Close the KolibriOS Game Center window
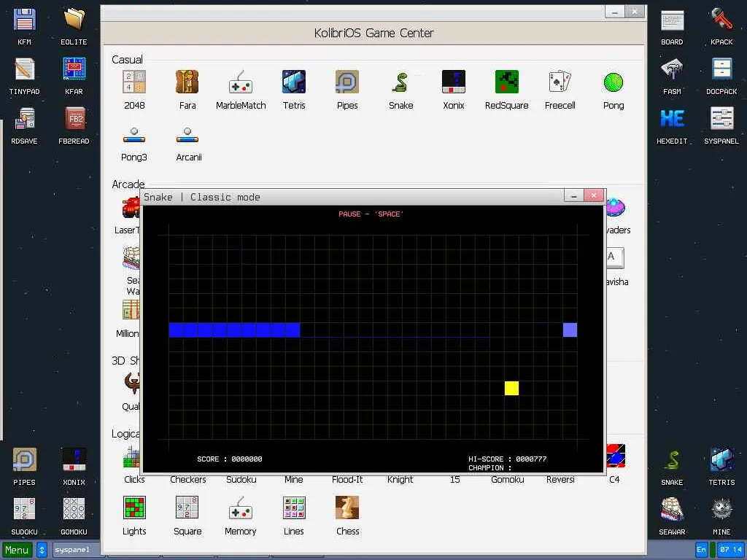 tap(635, 12)
